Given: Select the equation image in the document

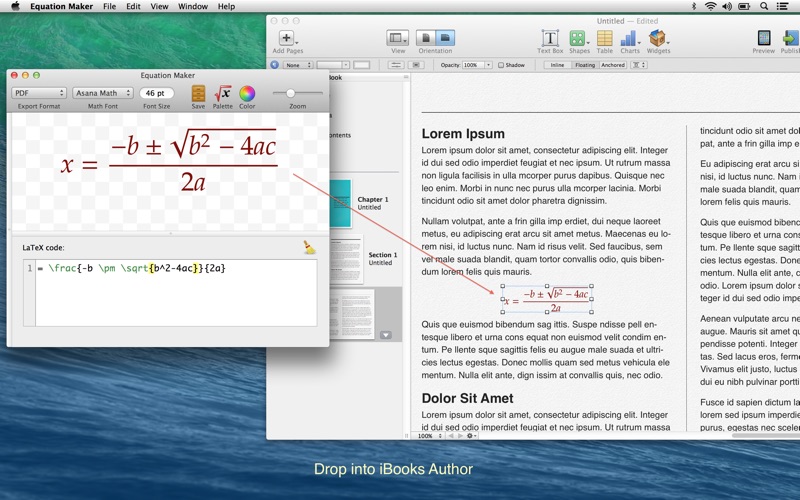Looking at the screenshot, I should click(547, 299).
